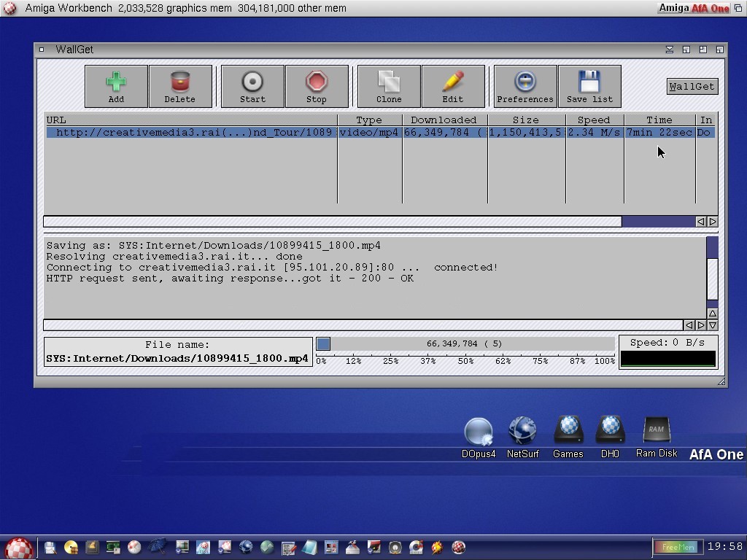Screen dimensions: 747x560
Task: Click the FreeMem indicator in taskbar
Action: (676, 546)
